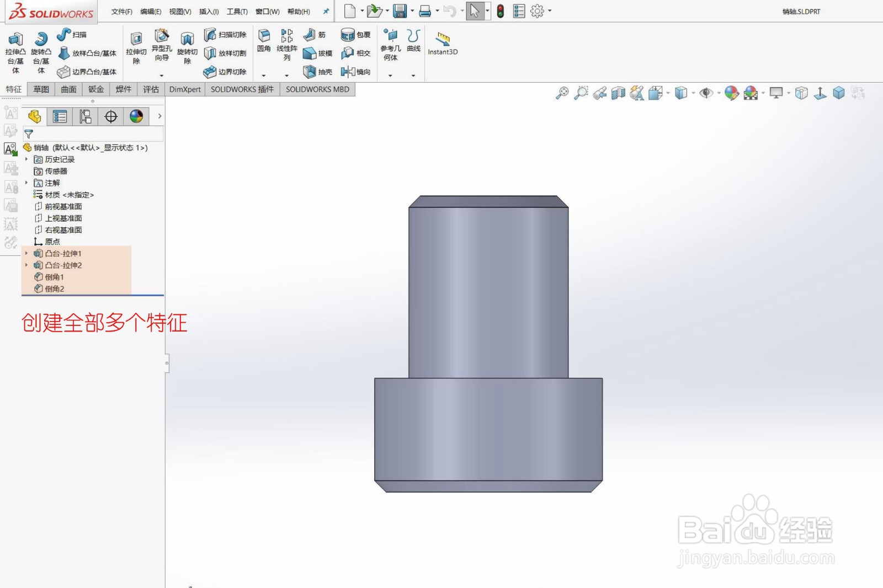
Task: Choose the 扫描 sweep tool
Action: [x=72, y=35]
